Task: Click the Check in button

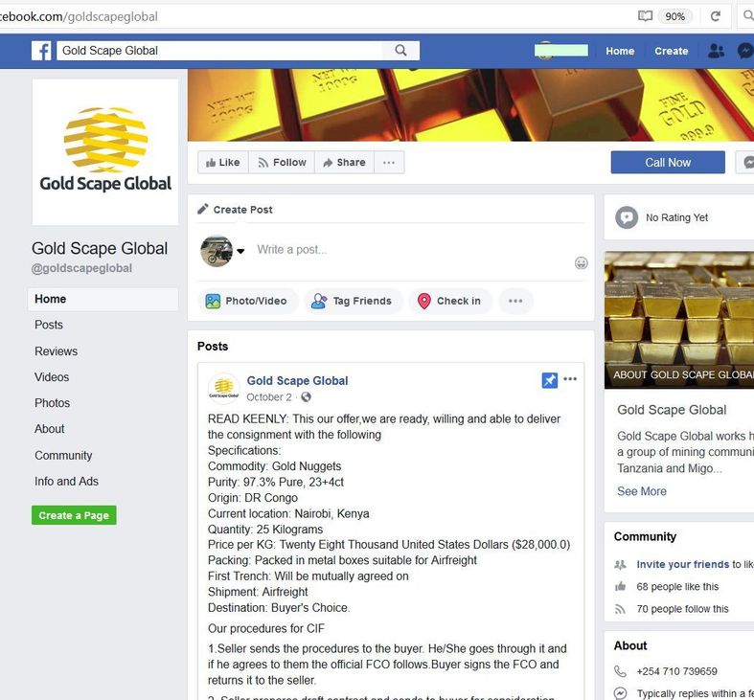Action: pos(449,301)
